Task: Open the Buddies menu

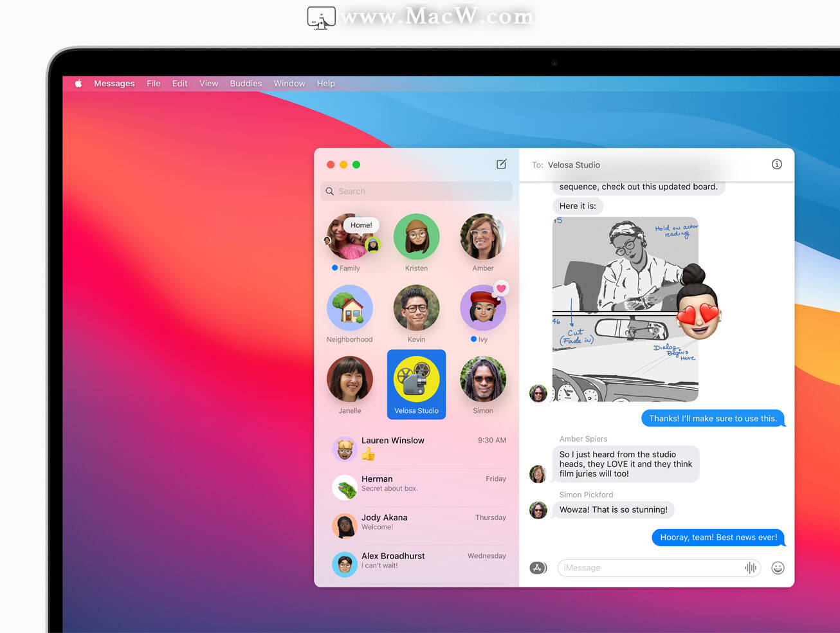Action: coord(246,84)
